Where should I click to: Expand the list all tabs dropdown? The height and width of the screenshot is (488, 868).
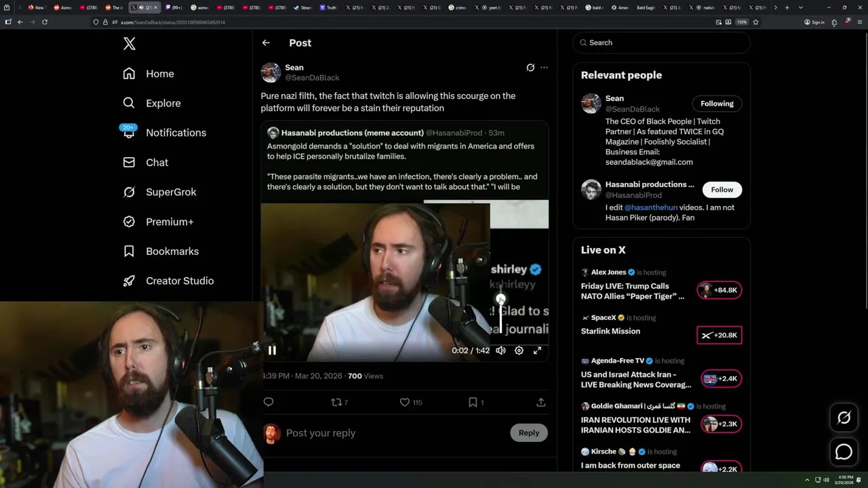pyautogui.click(x=800, y=7)
